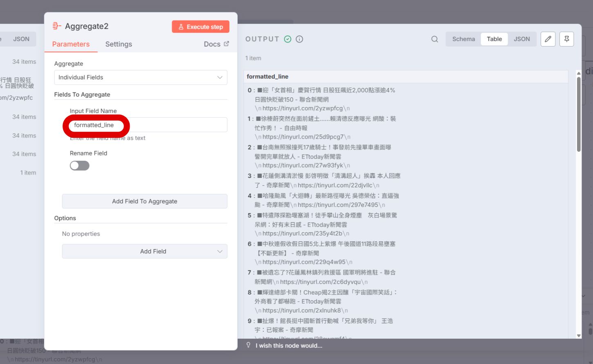Switch output view to JSON
The height and width of the screenshot is (364, 593).
pyautogui.click(x=522, y=39)
